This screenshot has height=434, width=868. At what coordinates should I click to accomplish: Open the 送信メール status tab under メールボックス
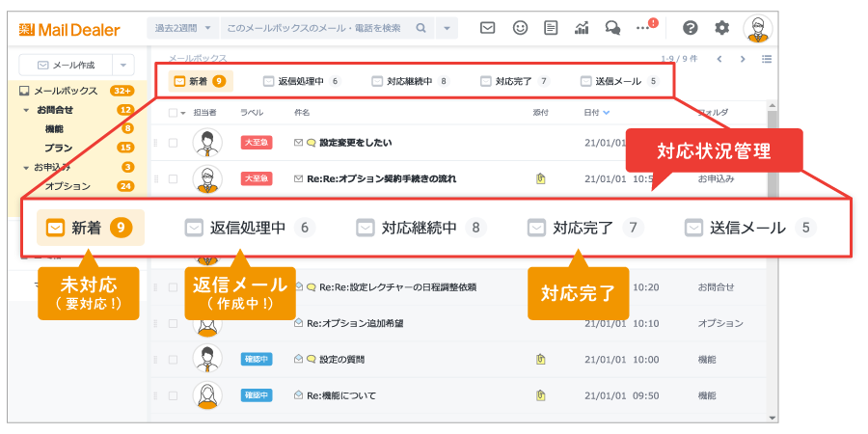619,81
